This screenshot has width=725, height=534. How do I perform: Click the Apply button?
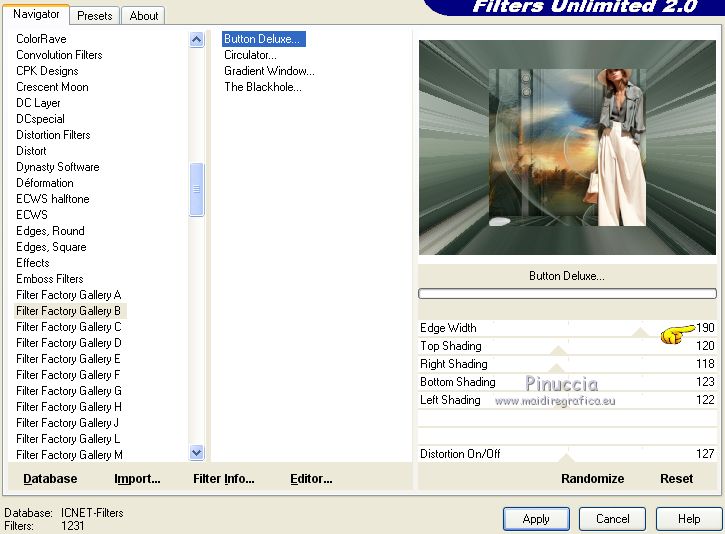pyautogui.click(x=536, y=519)
